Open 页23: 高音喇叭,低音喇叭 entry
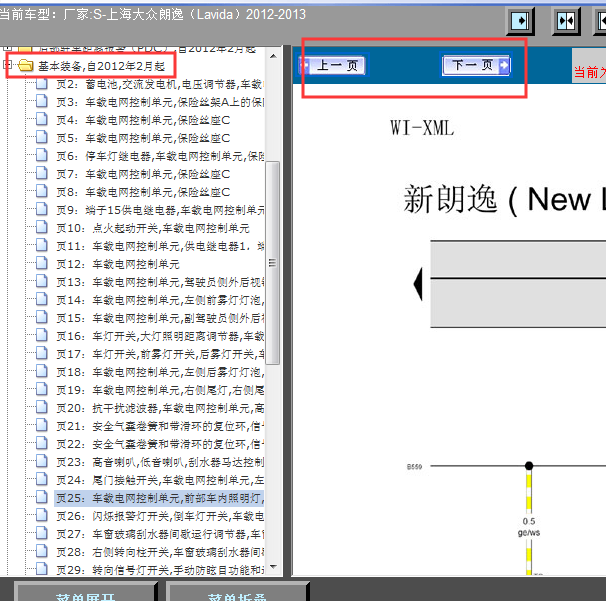This screenshot has height=601, width=606. click(160, 462)
